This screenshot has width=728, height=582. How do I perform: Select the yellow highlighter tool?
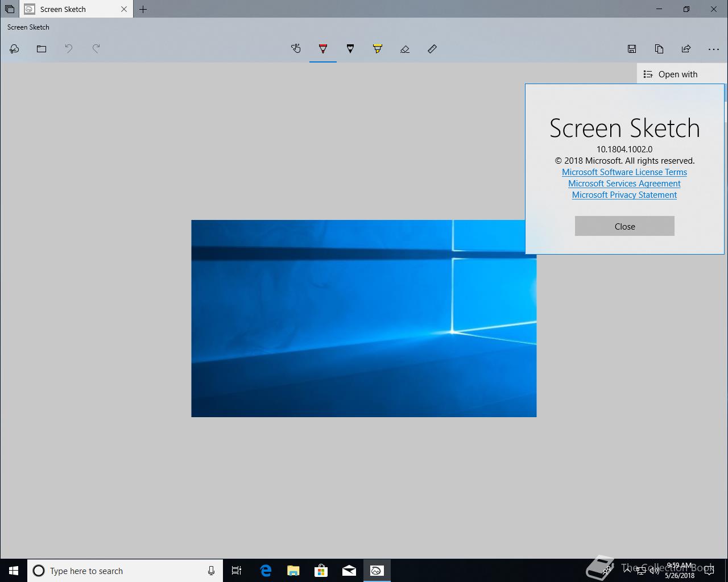click(x=378, y=49)
